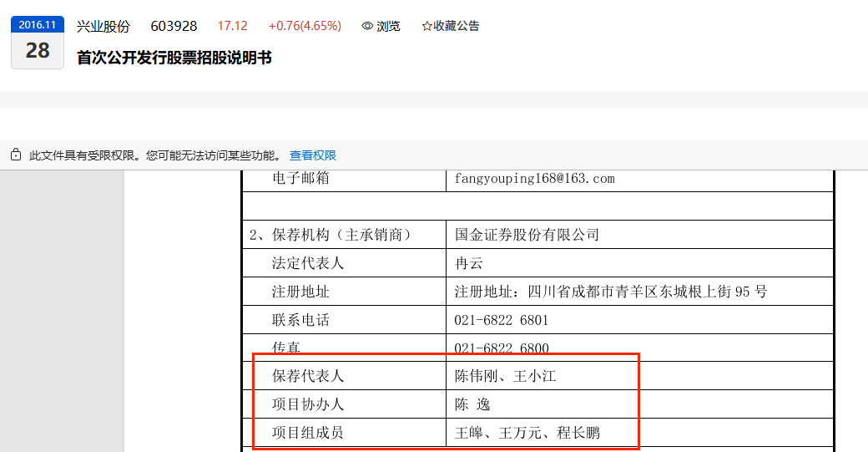
Task: Click the star icon to 收藏公告
Action: click(426, 26)
